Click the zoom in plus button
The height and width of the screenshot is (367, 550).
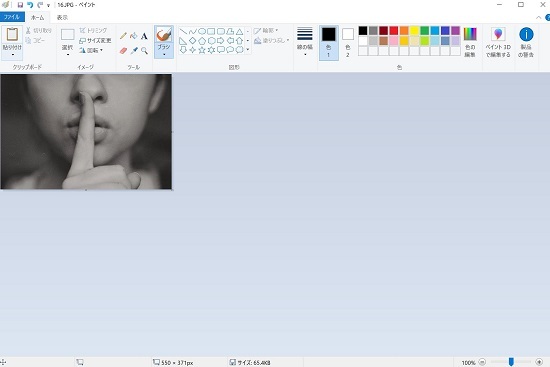[x=539, y=362]
